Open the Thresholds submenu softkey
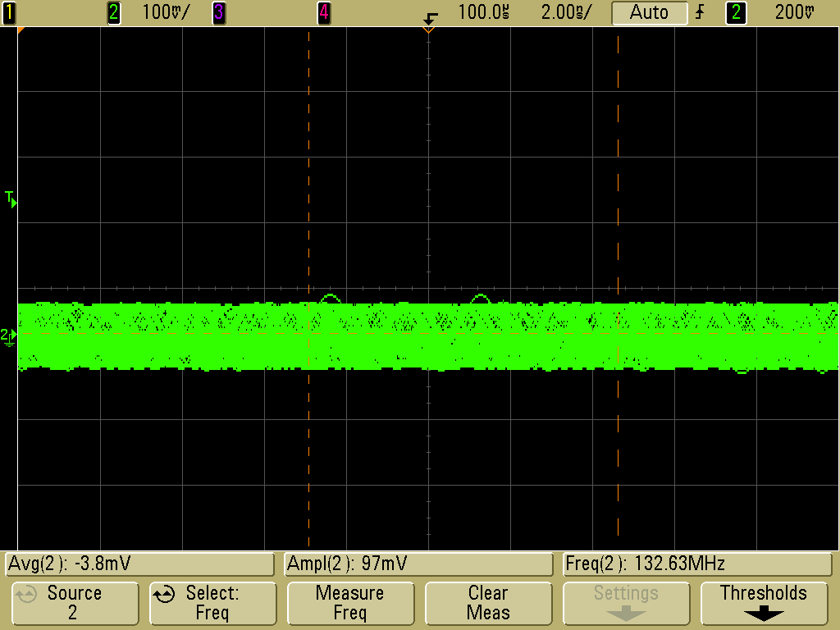 click(x=764, y=603)
